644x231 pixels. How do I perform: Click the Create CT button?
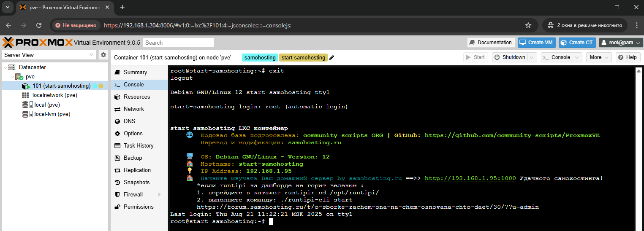(x=577, y=43)
